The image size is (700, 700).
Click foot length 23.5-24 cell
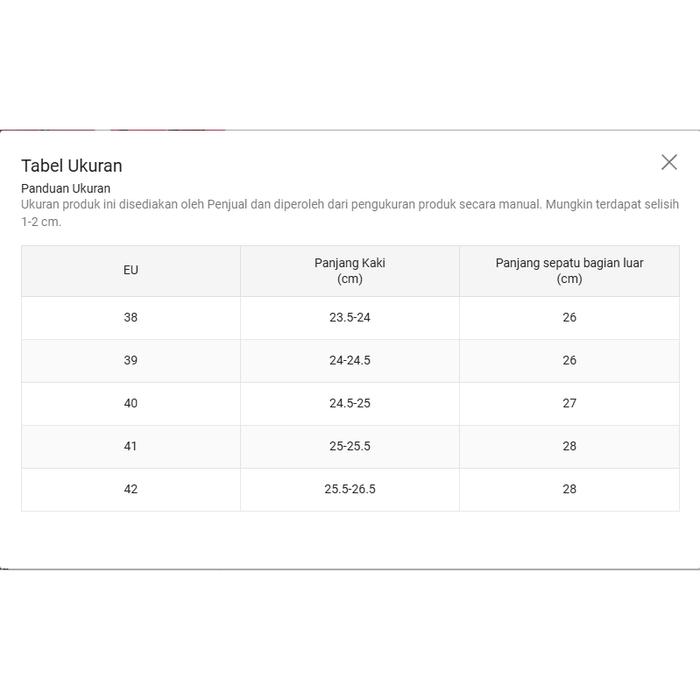click(350, 317)
